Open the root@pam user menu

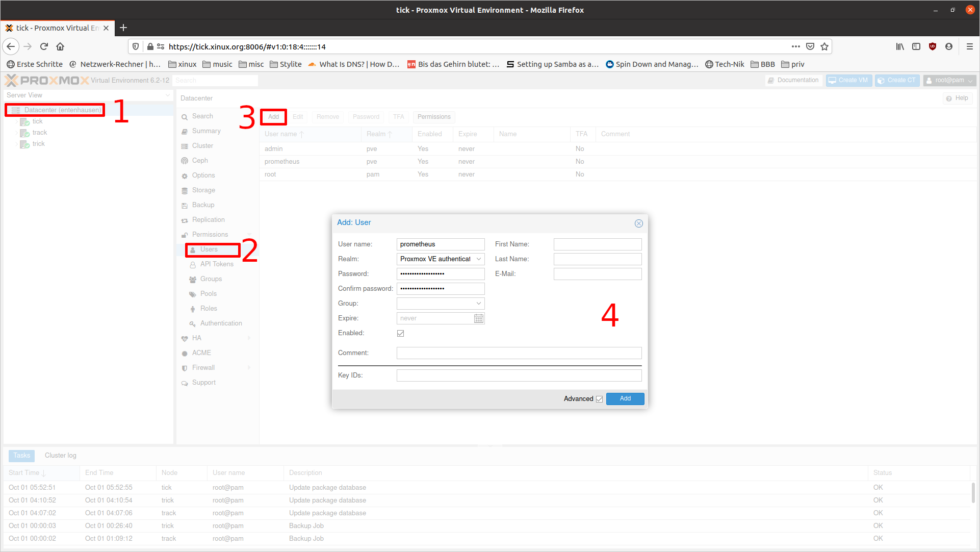tap(949, 80)
